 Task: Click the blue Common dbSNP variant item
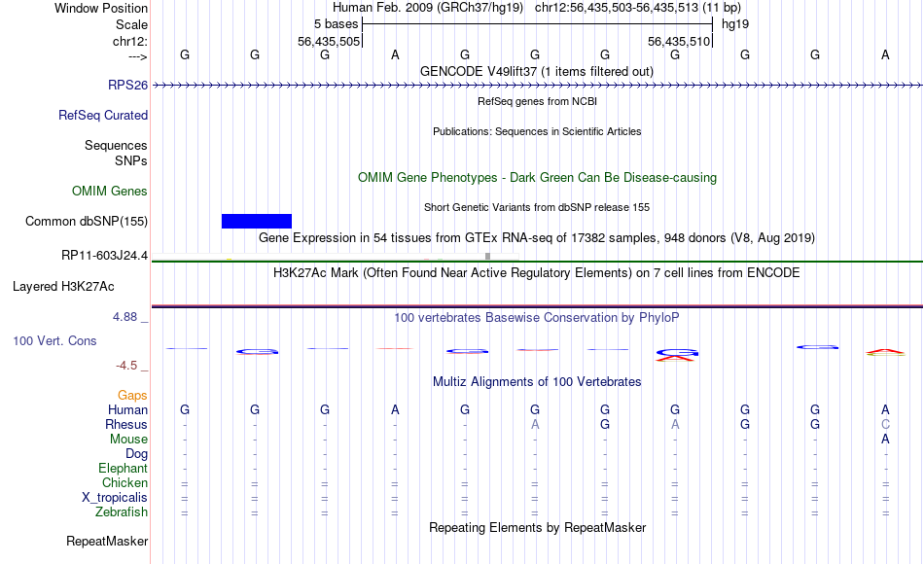[x=257, y=221]
